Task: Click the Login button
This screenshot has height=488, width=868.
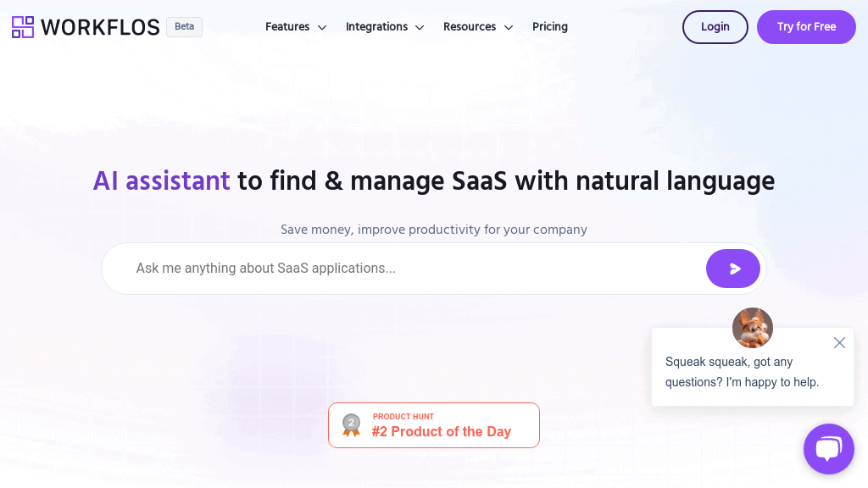Action: click(715, 26)
